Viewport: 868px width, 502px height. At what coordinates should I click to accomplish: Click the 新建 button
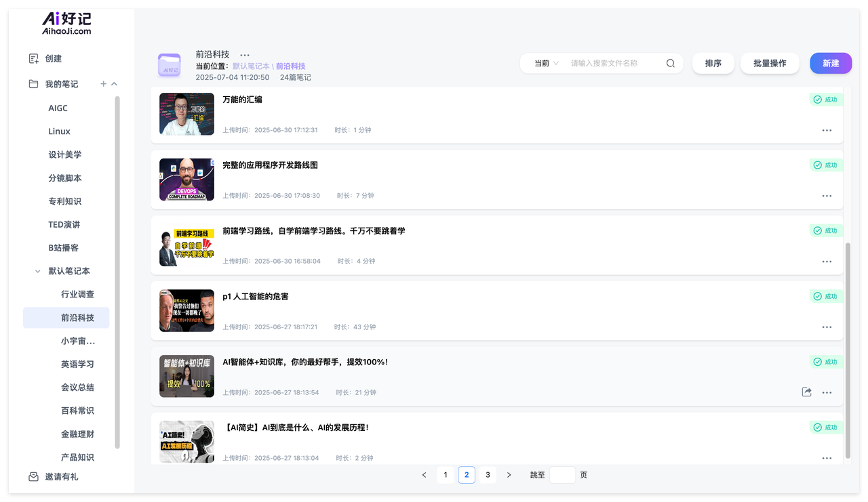click(831, 63)
